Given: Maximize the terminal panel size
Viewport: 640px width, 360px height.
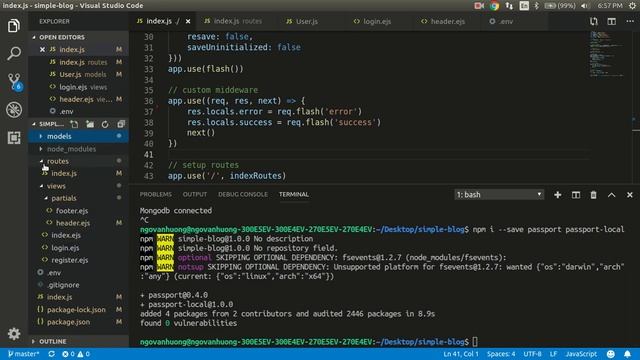Looking at the screenshot, I should point(611,195).
